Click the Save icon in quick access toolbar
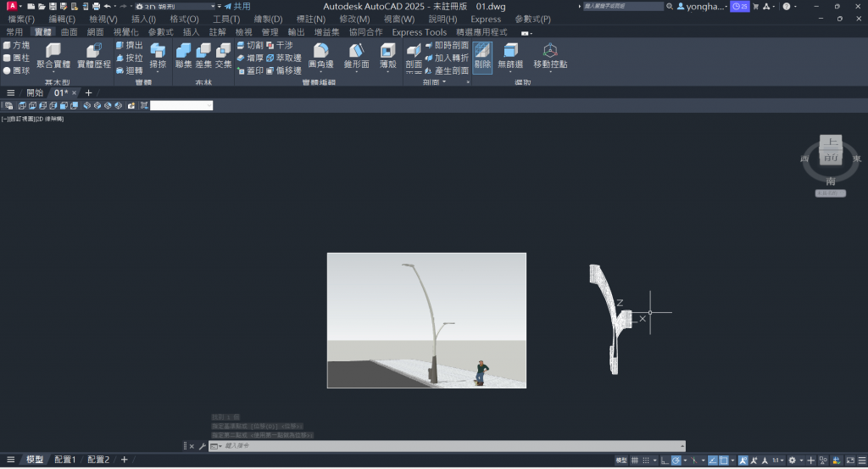This screenshot has width=868, height=469. (53, 7)
